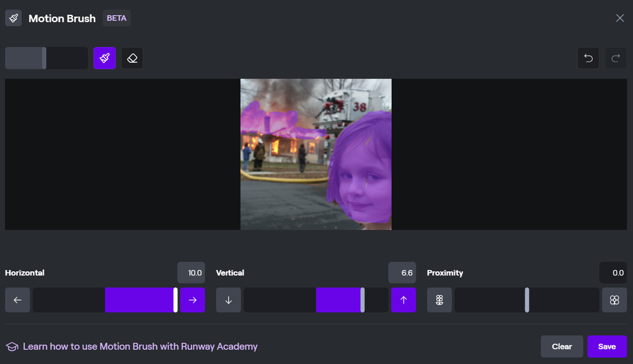Screen dimensions: 633x364
Task: Click the Proximity decrease flower icon
Action: [440, 300]
